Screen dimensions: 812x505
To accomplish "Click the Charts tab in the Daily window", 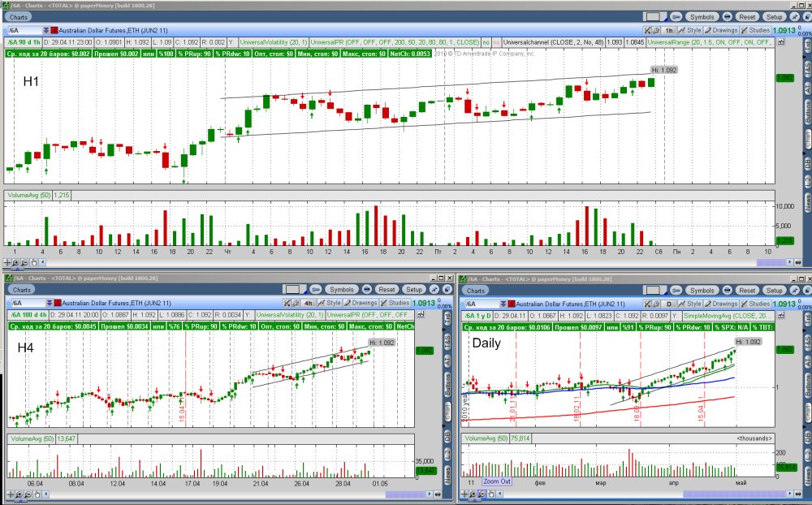I will click(x=475, y=291).
